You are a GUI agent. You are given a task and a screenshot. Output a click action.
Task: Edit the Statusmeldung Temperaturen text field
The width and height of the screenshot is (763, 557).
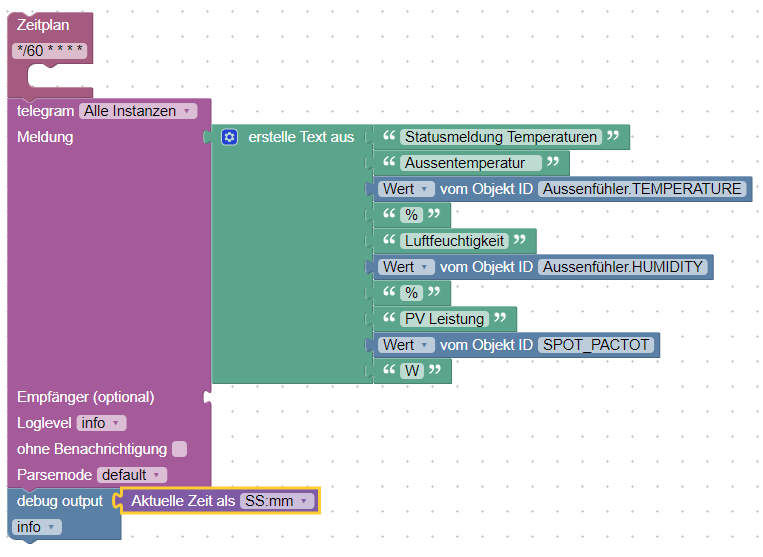click(x=501, y=137)
